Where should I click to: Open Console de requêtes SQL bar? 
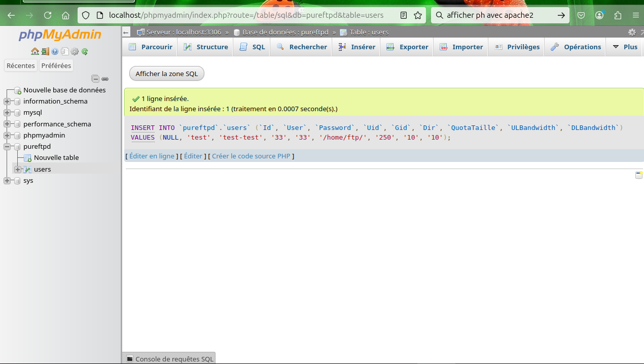coord(169,358)
